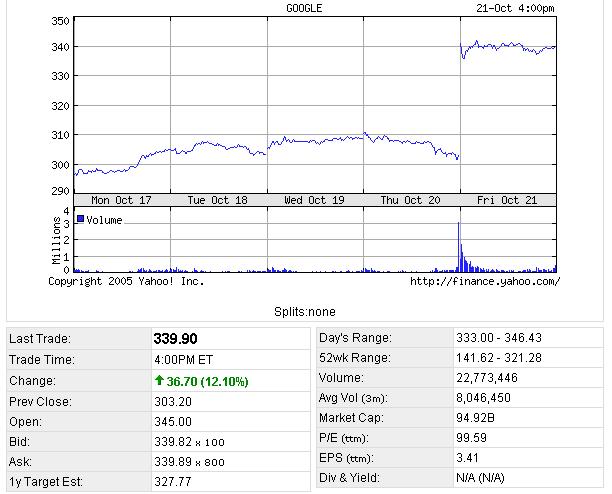The height and width of the screenshot is (494, 612).
Task: Click the Splits:none label below the chart
Action: coord(305,311)
